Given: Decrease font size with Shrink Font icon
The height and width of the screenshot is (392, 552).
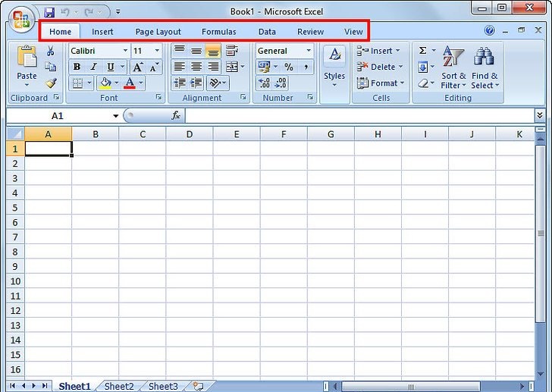Looking at the screenshot, I should (153, 67).
